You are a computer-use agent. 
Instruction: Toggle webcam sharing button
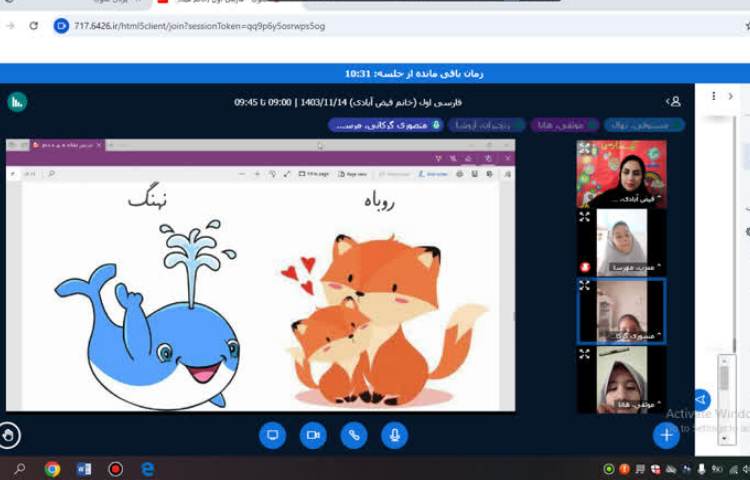(x=313, y=435)
